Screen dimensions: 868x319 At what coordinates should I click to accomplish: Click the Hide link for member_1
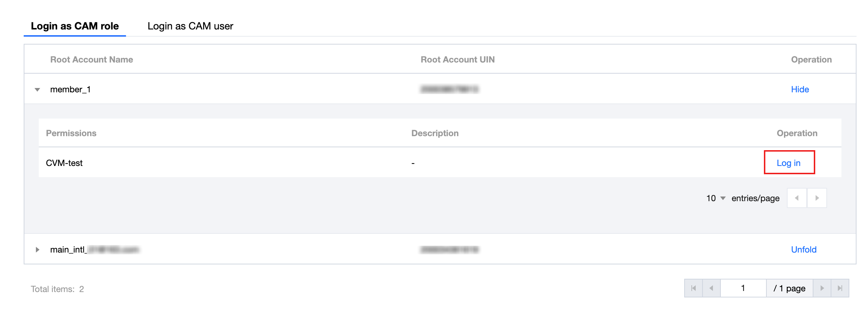tap(800, 89)
